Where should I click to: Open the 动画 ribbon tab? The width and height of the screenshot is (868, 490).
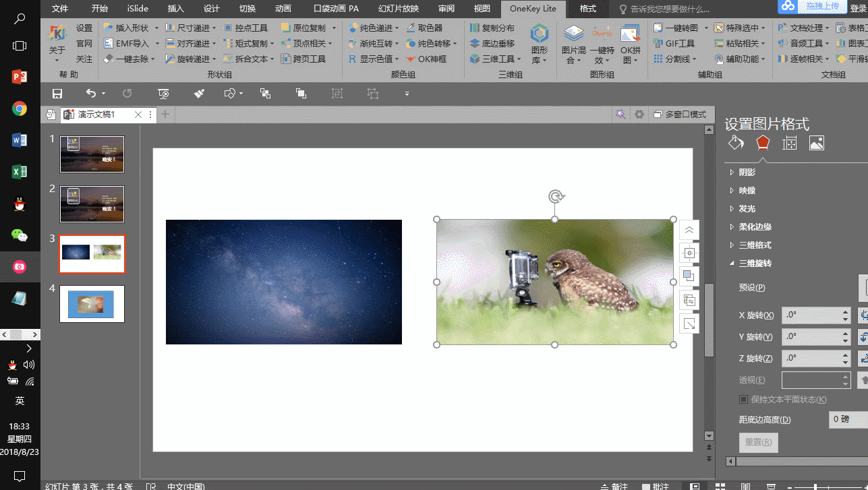pyautogui.click(x=283, y=9)
